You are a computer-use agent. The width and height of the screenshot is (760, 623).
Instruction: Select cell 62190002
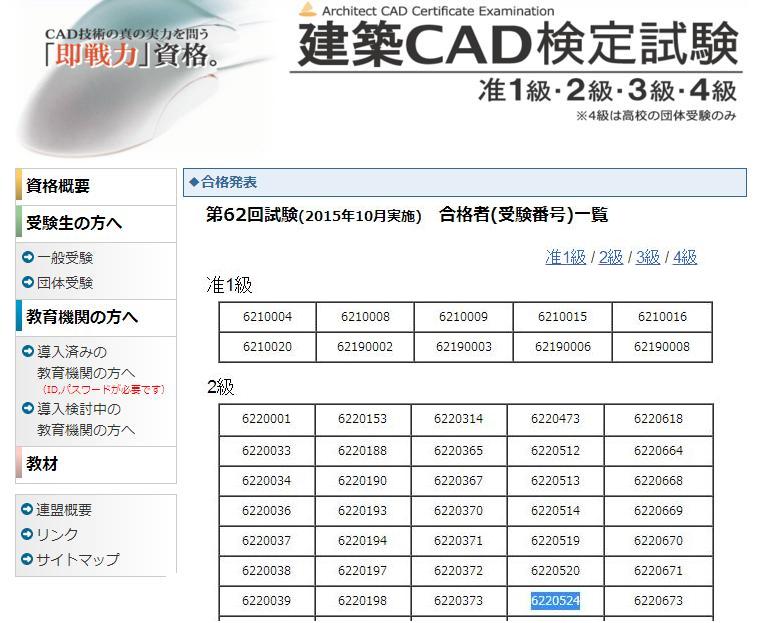pyautogui.click(x=365, y=347)
